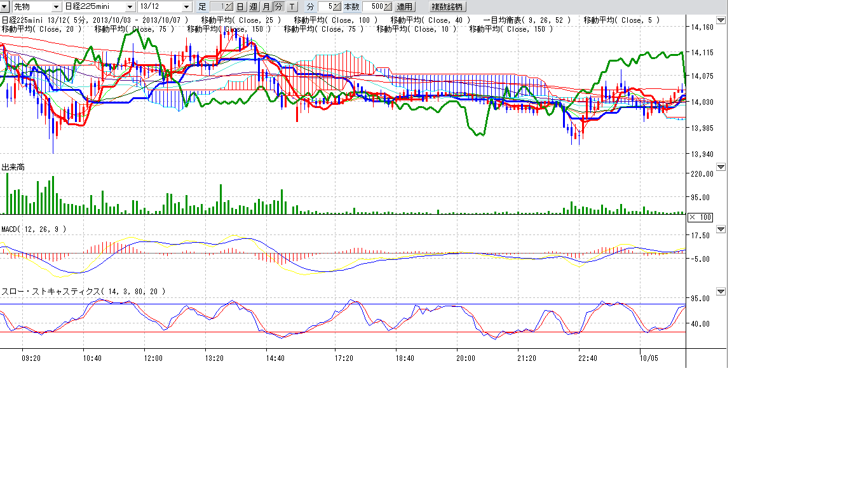Click the 本数 bar count input field
868x488 pixels.
(x=373, y=6)
